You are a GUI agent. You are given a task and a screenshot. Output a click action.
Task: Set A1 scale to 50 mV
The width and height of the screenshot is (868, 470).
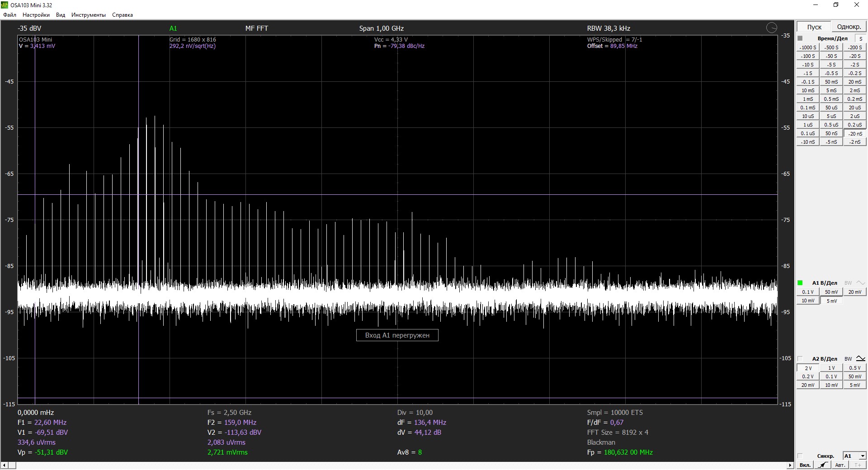(831, 292)
